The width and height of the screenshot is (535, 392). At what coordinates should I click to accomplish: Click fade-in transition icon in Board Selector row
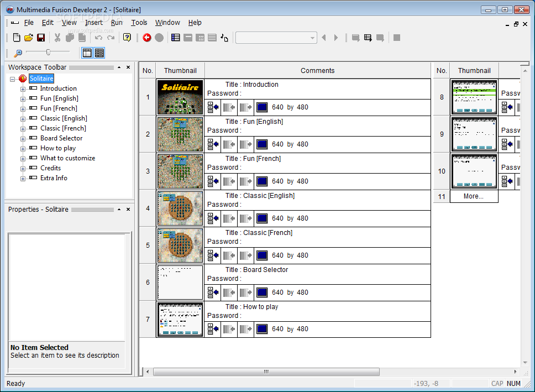coord(229,292)
